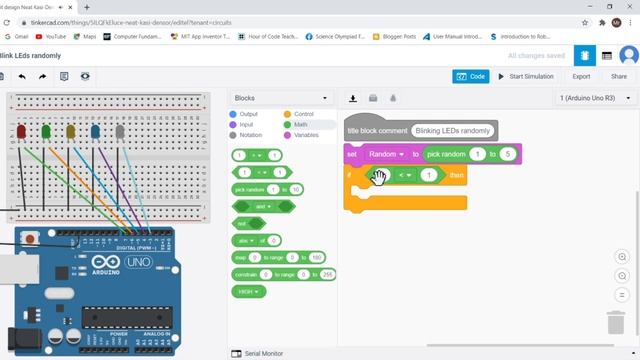Open the user profile avatar

629,56
